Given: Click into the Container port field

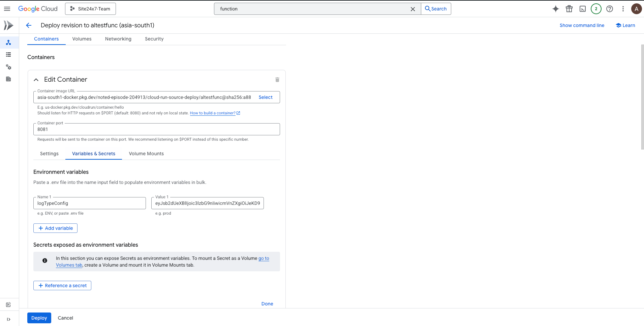Looking at the screenshot, I should pos(157,129).
